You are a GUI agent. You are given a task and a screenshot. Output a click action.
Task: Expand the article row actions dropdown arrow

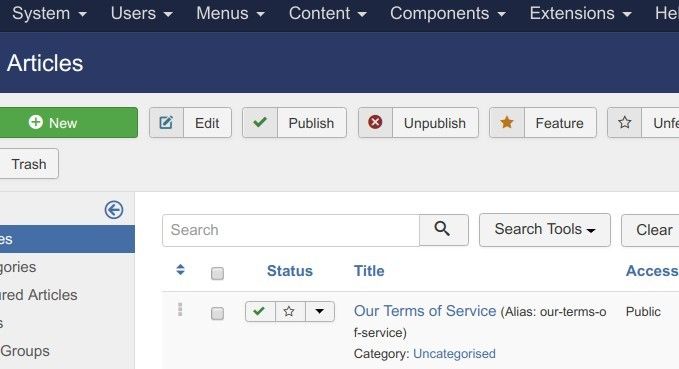[x=320, y=311]
